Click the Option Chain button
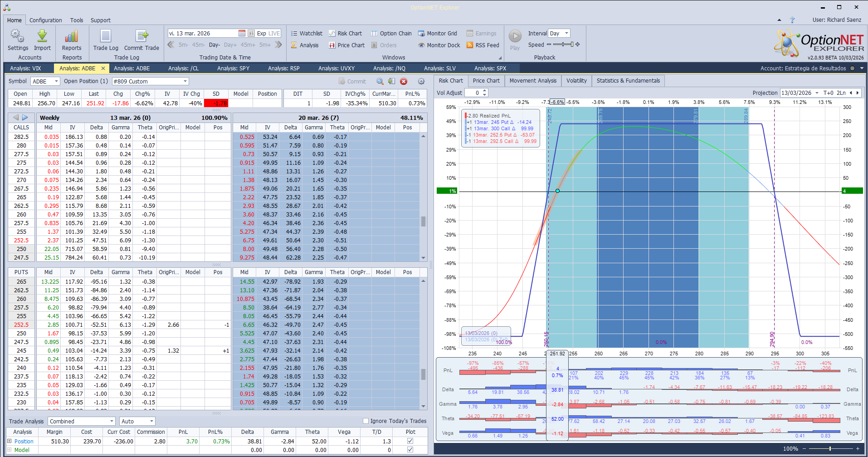 click(x=391, y=34)
